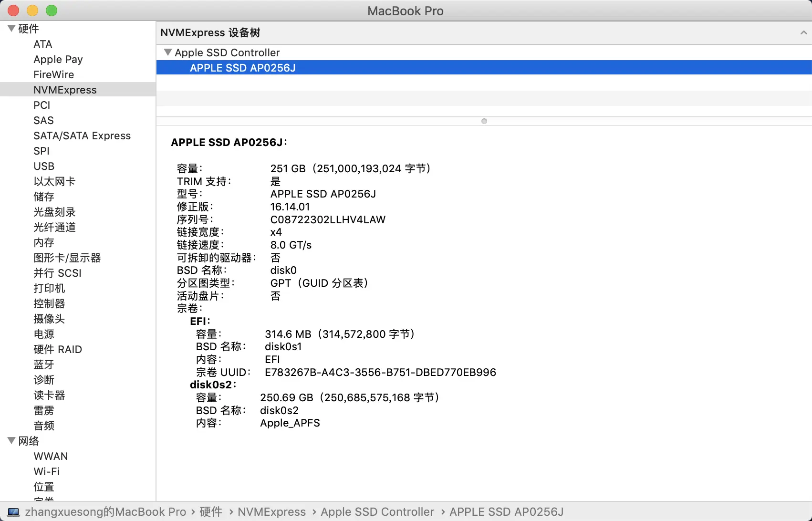Select SAS in the sidebar

tap(43, 120)
